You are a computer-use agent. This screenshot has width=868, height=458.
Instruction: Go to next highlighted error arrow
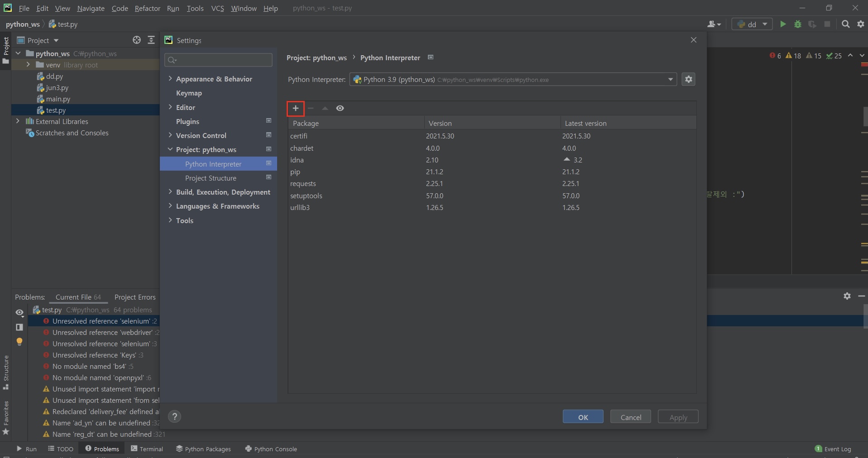[x=862, y=55]
